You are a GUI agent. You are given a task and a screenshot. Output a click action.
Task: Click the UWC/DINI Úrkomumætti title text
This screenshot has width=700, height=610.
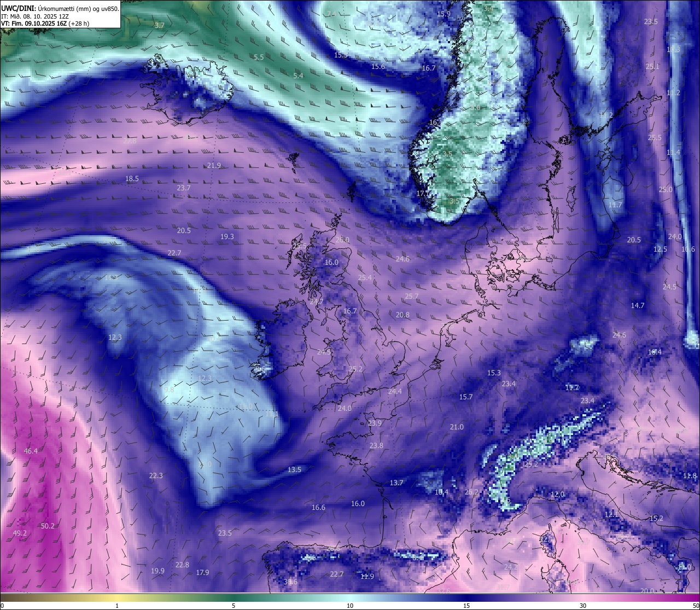pyautogui.click(x=60, y=8)
